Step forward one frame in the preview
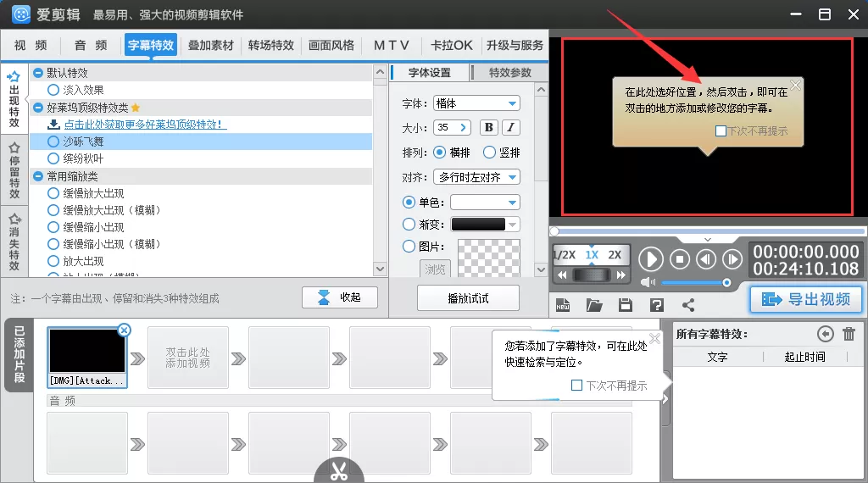Viewport: 868px width, 483px height. (x=732, y=259)
